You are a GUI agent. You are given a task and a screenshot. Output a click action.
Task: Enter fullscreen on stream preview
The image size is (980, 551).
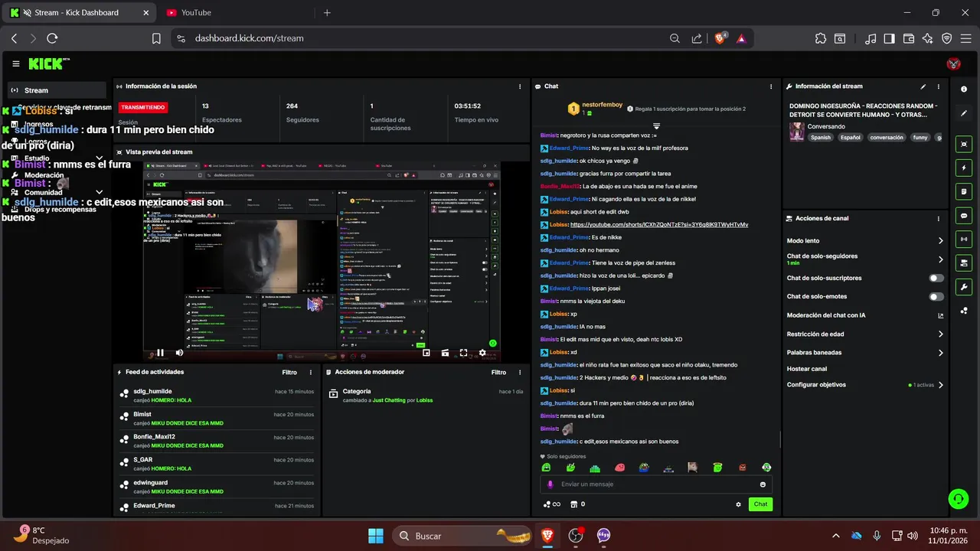pos(463,353)
